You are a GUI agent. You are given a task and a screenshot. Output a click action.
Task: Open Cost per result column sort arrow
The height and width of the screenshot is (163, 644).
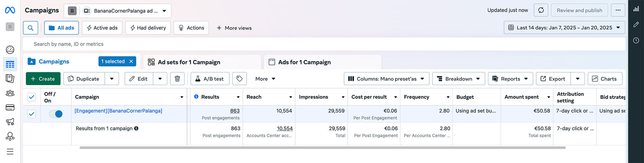[396, 97]
